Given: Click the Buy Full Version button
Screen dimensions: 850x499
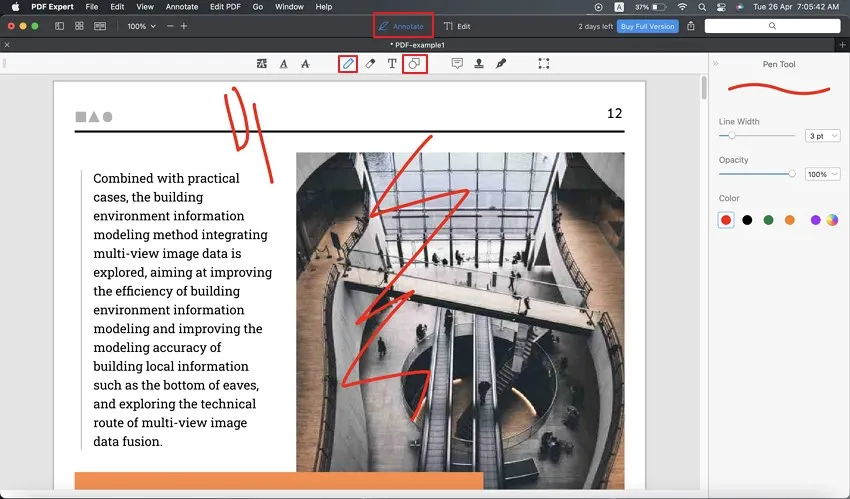Looking at the screenshot, I should (x=647, y=26).
